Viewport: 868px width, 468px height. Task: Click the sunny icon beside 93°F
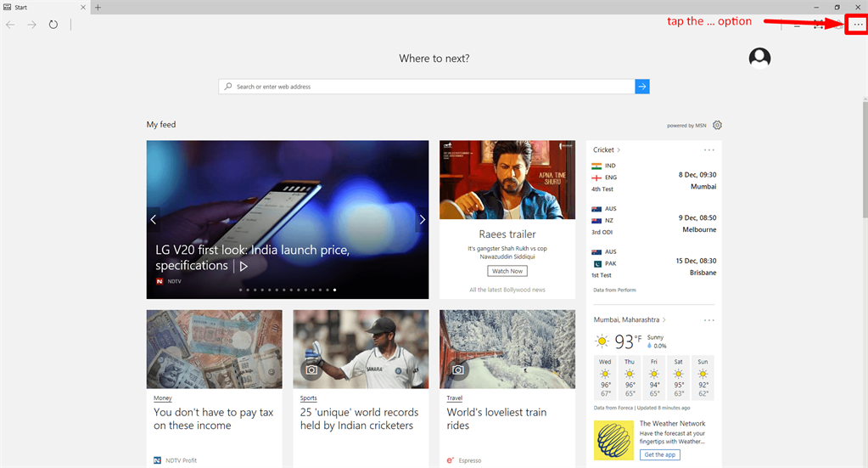coord(602,341)
